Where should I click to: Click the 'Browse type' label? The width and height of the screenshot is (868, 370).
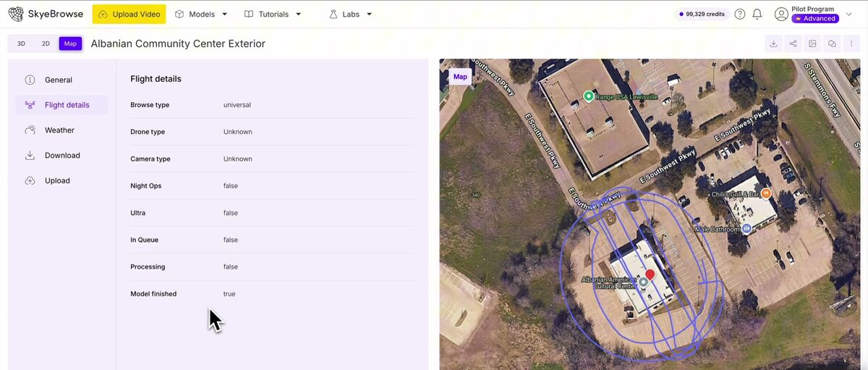pos(150,105)
